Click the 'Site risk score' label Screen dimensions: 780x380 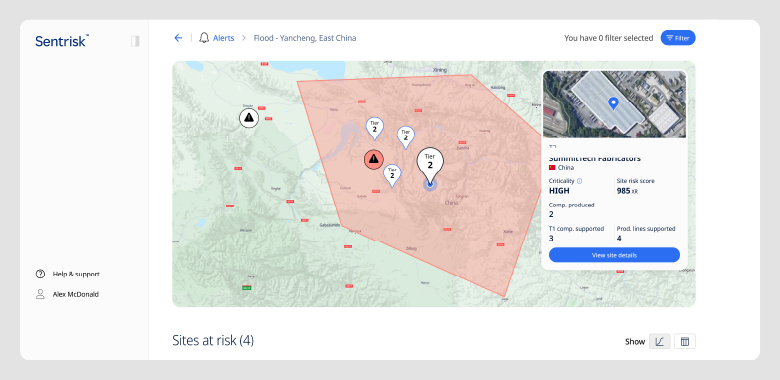pyautogui.click(x=636, y=181)
